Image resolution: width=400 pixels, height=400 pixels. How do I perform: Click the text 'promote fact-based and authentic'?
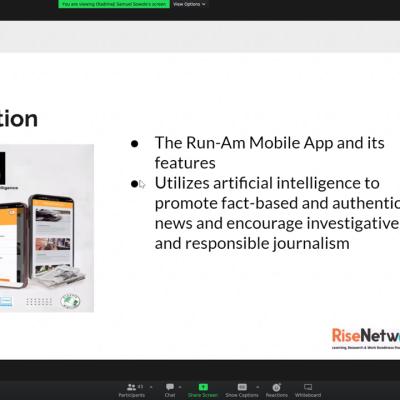tap(277, 203)
